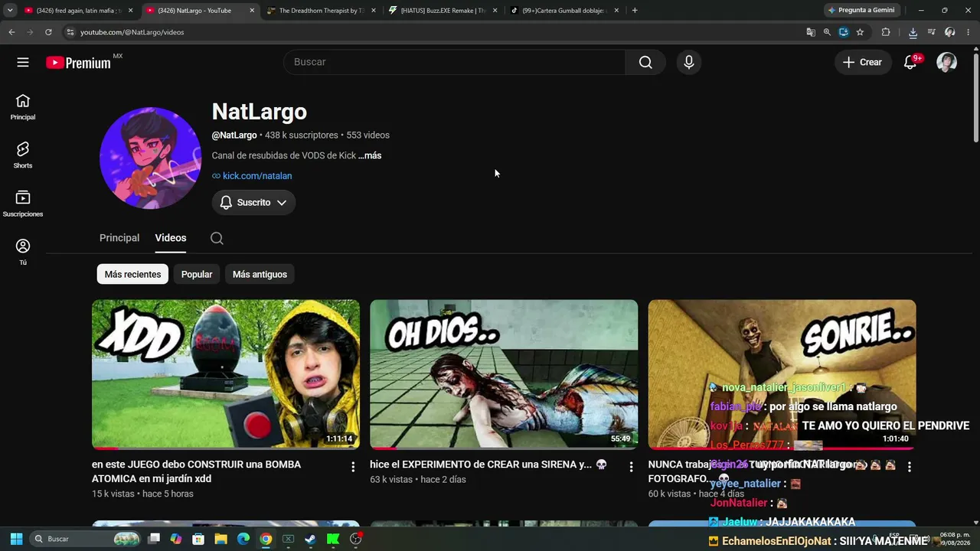Open OBS Studio from the taskbar
The width and height of the screenshot is (980, 551).
(355, 539)
